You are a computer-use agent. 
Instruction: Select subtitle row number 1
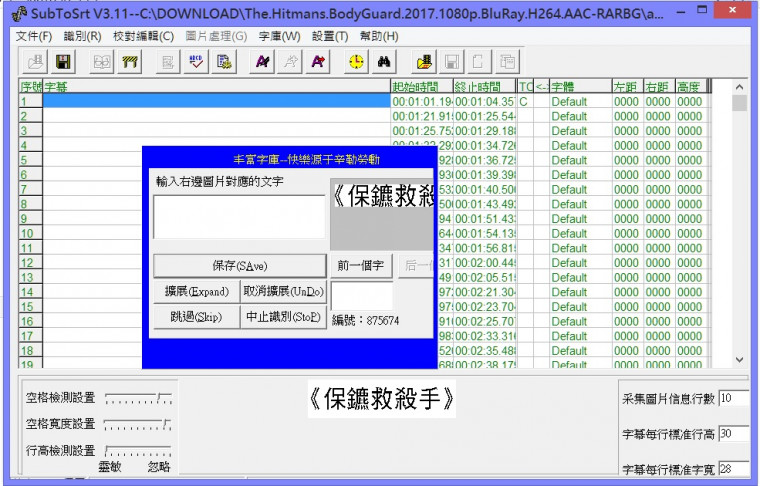pyautogui.click(x=31, y=101)
